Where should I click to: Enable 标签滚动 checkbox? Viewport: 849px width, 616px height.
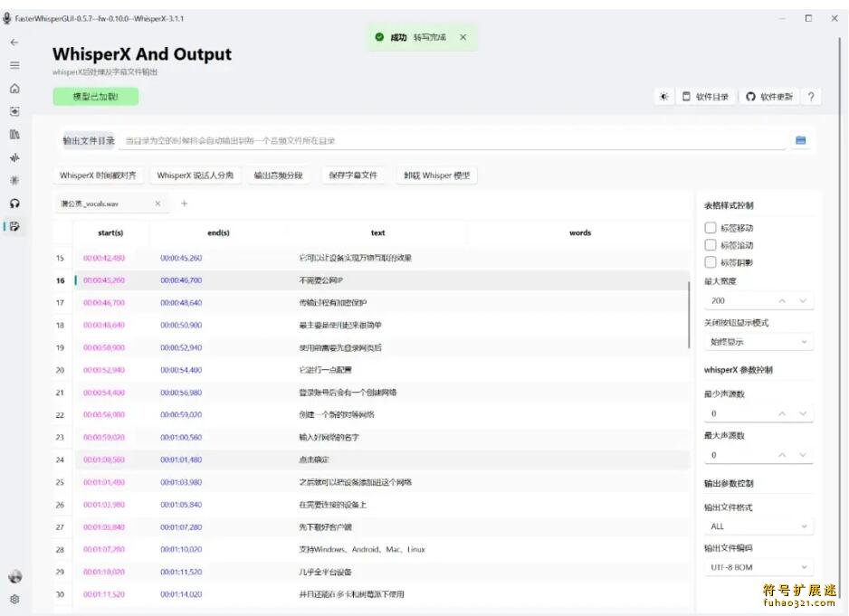pyautogui.click(x=711, y=245)
